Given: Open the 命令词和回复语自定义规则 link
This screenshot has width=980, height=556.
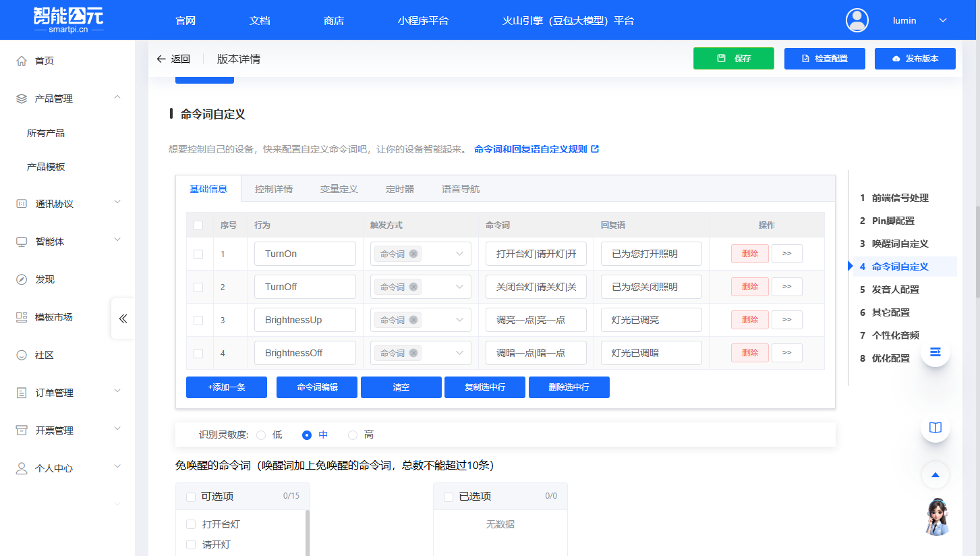Looking at the screenshot, I should coord(531,148).
